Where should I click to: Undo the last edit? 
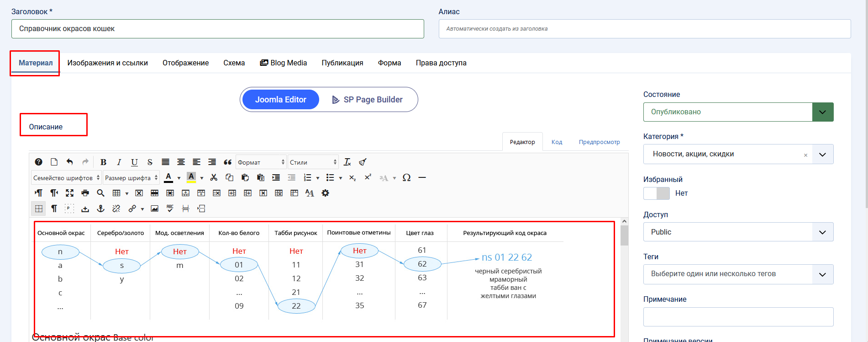tap(69, 162)
